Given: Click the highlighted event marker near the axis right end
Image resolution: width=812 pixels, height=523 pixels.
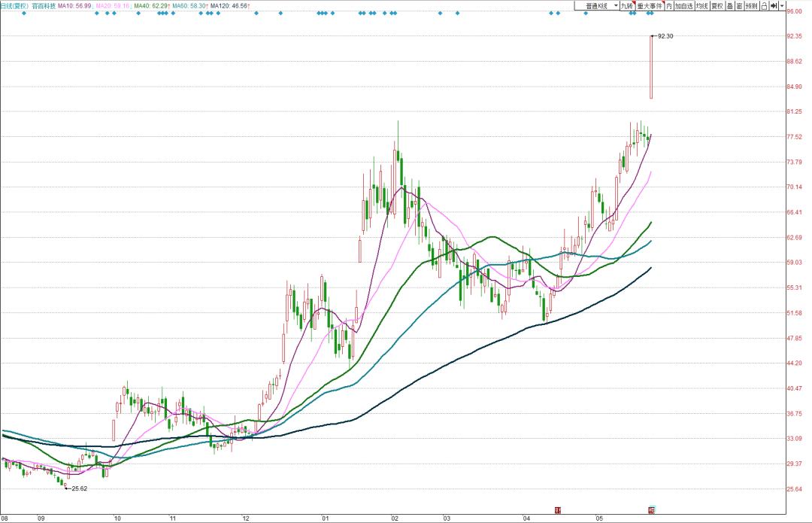Looking at the screenshot, I should (x=651, y=509).
